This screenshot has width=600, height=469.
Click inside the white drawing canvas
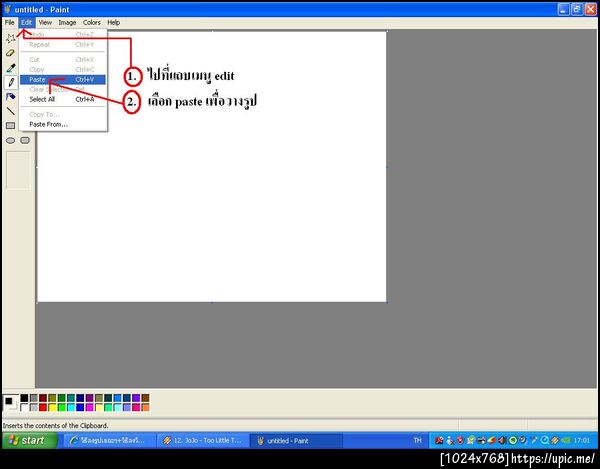point(212,167)
